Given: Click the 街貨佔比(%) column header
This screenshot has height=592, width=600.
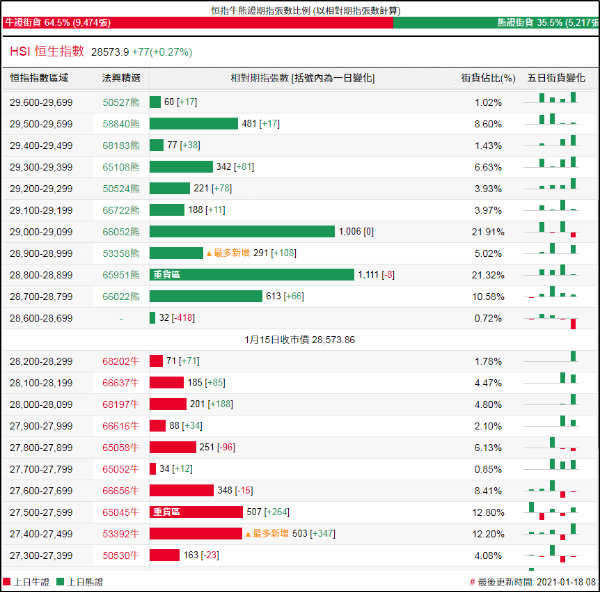Looking at the screenshot, I should [488, 78].
